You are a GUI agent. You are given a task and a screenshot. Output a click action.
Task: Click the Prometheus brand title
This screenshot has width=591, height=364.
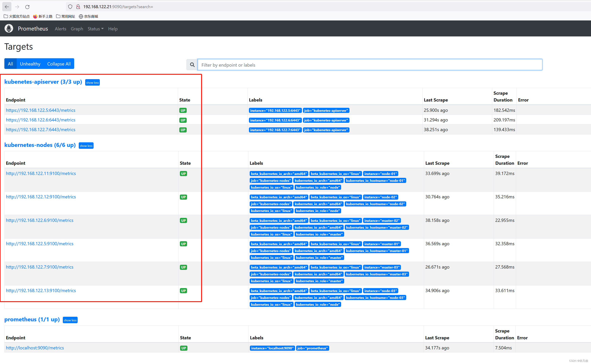click(x=33, y=28)
